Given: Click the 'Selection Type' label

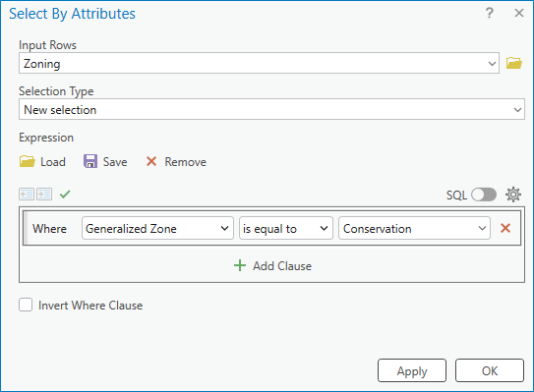Looking at the screenshot, I should [x=56, y=91].
